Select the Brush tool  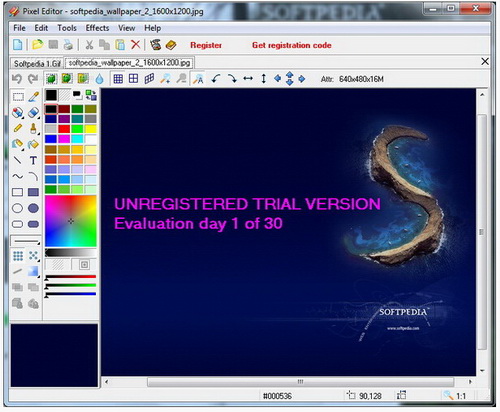(x=33, y=128)
